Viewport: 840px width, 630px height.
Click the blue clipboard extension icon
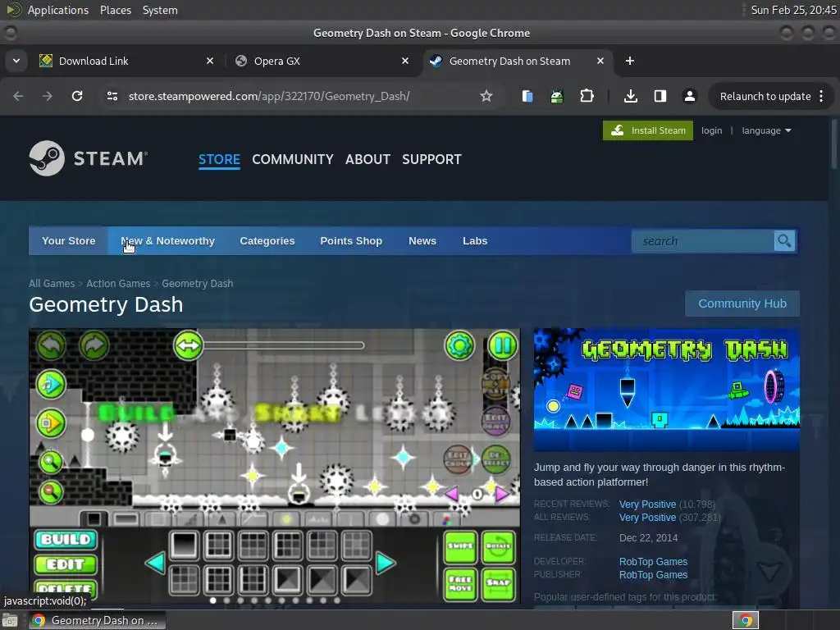(527, 96)
